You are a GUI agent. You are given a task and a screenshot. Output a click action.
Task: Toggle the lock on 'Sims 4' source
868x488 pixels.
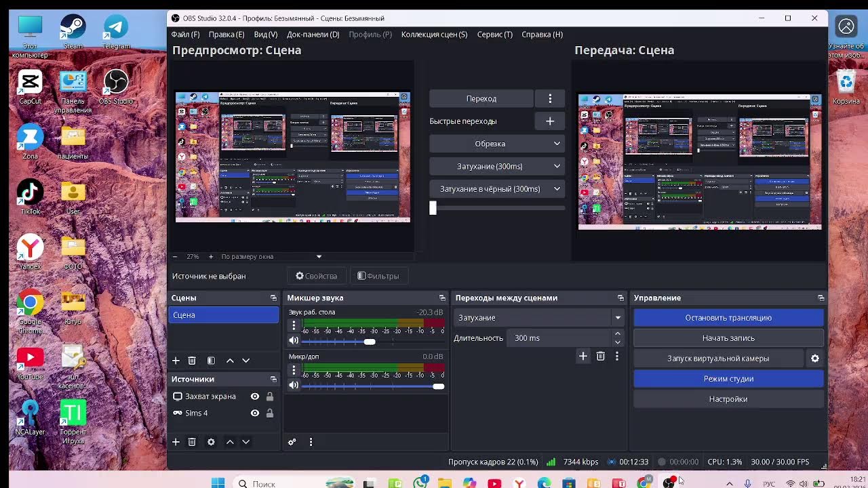point(270,413)
